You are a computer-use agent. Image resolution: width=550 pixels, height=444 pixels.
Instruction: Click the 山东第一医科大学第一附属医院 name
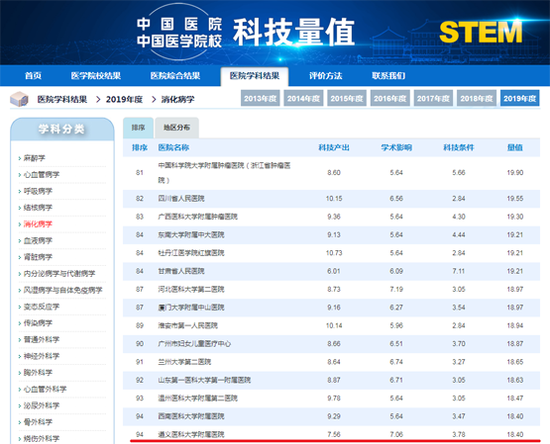[204, 381]
